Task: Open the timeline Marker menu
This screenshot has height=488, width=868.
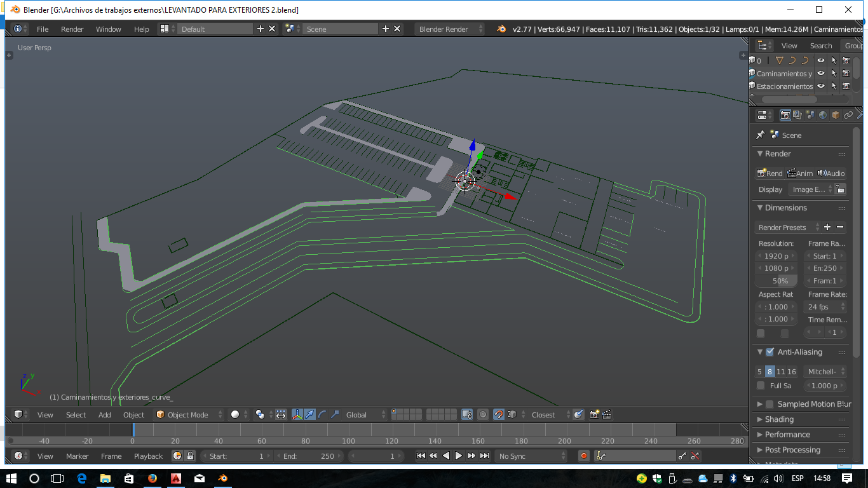Action: click(x=77, y=456)
